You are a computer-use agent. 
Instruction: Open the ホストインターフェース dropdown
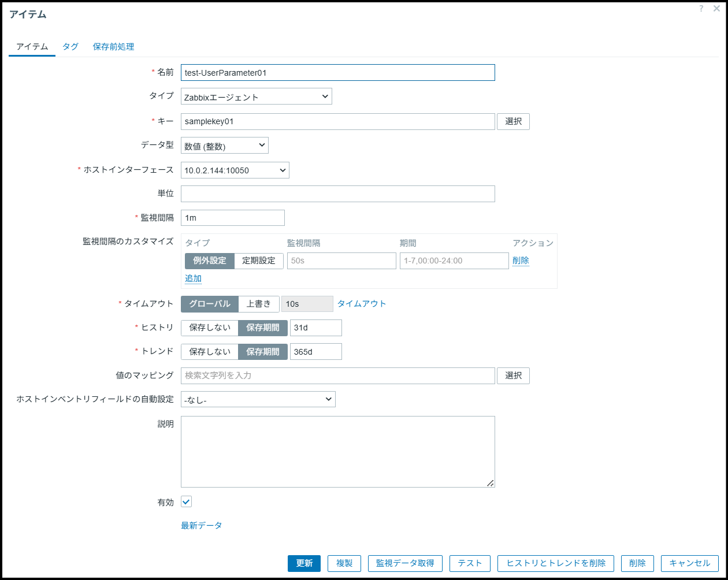[235, 170]
